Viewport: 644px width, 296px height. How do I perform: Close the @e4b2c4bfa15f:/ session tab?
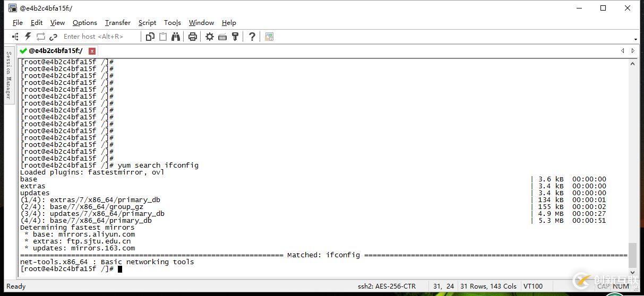[x=92, y=51]
